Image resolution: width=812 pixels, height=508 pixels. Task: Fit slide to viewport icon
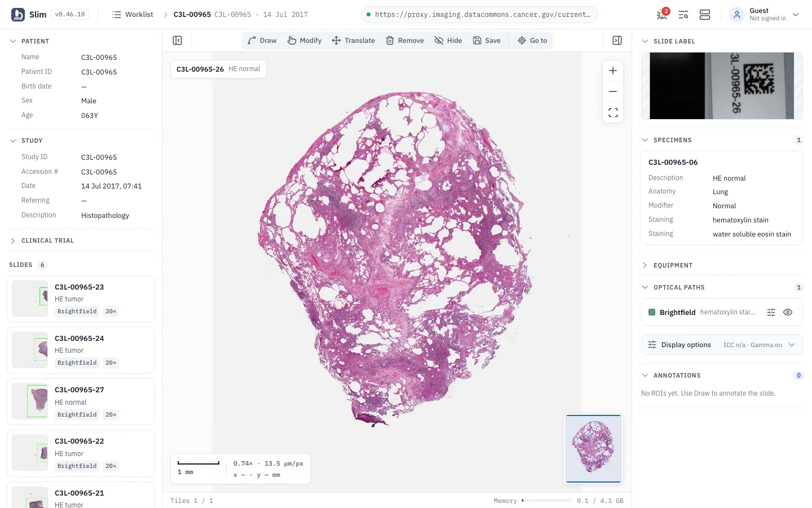(x=613, y=112)
